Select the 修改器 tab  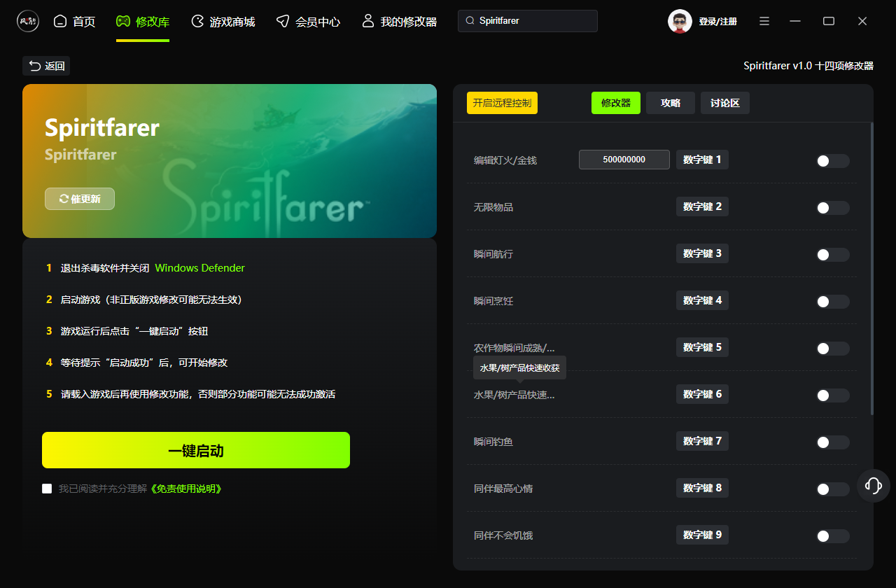tap(616, 103)
